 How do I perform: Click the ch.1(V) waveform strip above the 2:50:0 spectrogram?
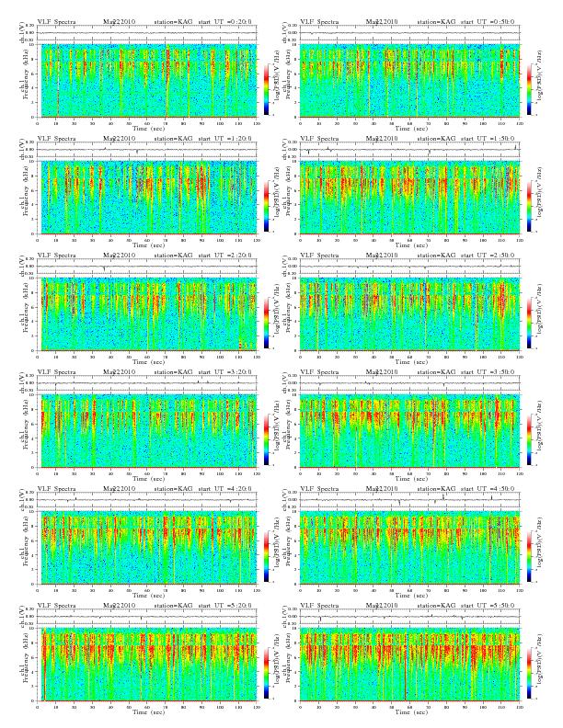409,267
